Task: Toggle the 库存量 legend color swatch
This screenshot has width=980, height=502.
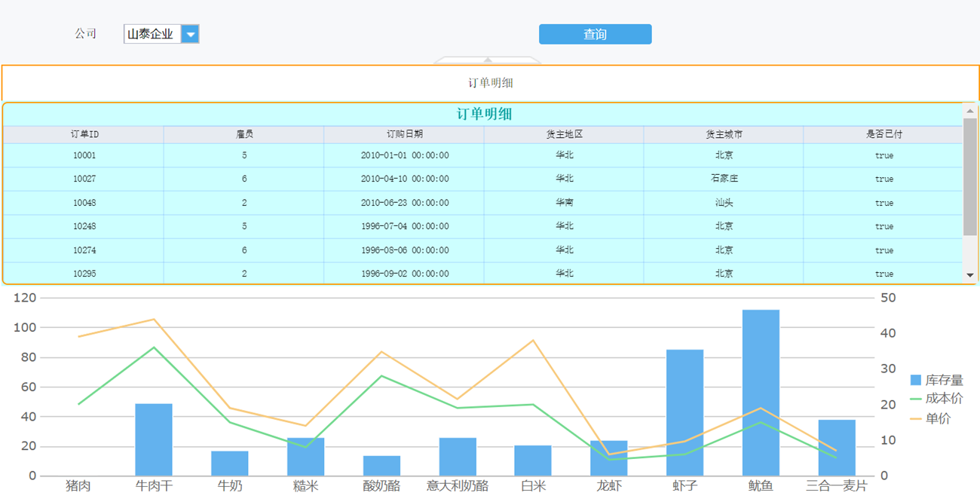Action: pos(916,381)
